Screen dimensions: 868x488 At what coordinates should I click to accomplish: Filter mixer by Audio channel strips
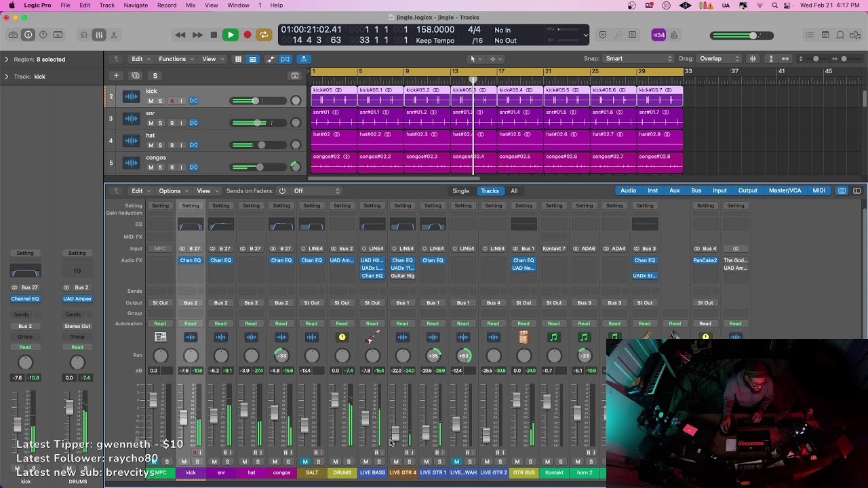click(629, 191)
